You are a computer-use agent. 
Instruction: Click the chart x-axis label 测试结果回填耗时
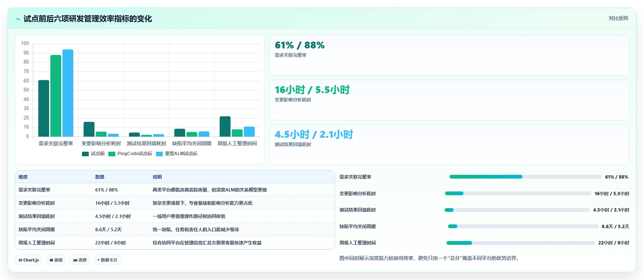[147, 144]
